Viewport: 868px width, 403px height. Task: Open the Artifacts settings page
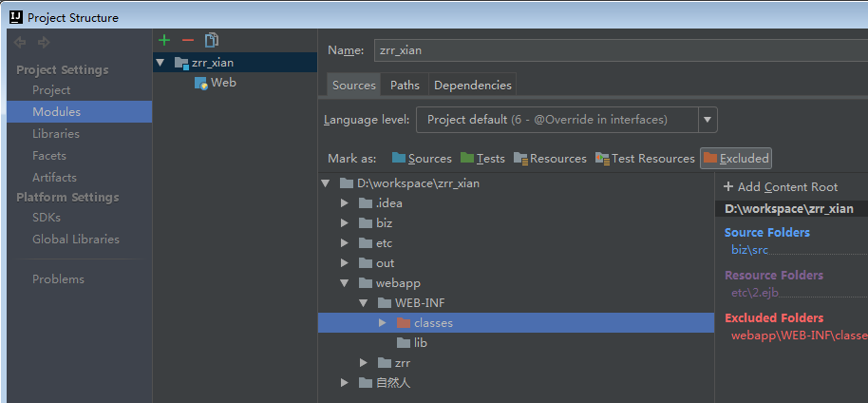point(54,178)
